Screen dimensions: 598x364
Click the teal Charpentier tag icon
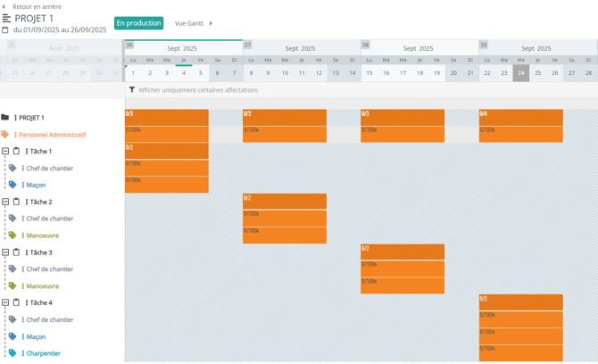point(12,353)
